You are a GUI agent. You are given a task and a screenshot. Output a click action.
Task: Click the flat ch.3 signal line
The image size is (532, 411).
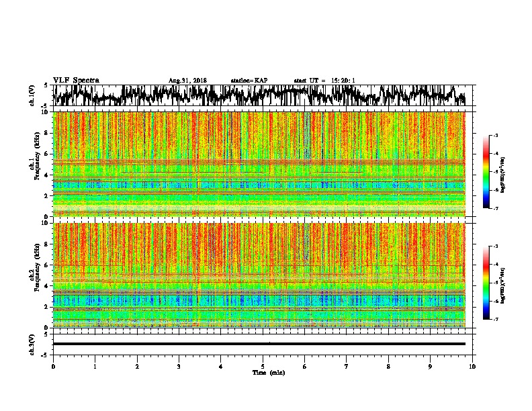coord(259,344)
